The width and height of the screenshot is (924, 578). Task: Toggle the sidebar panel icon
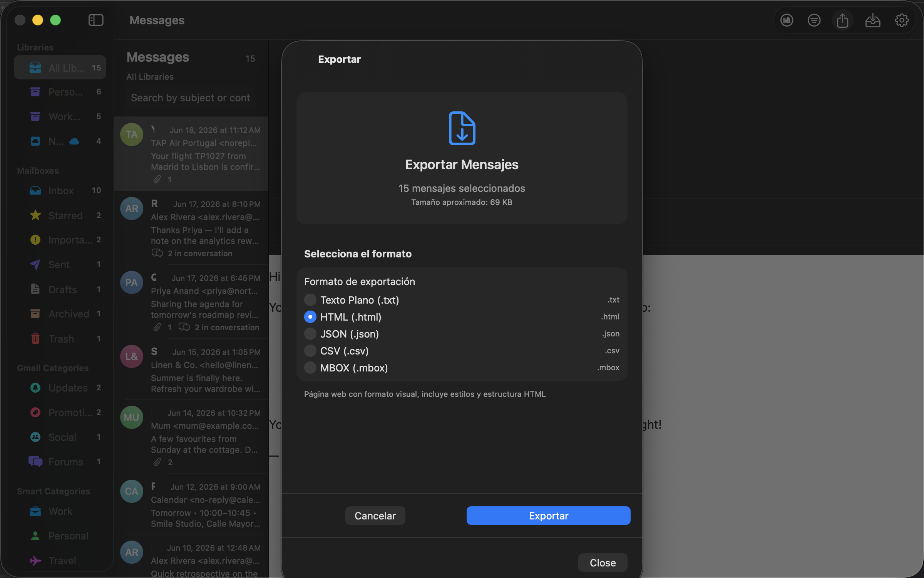[96, 20]
